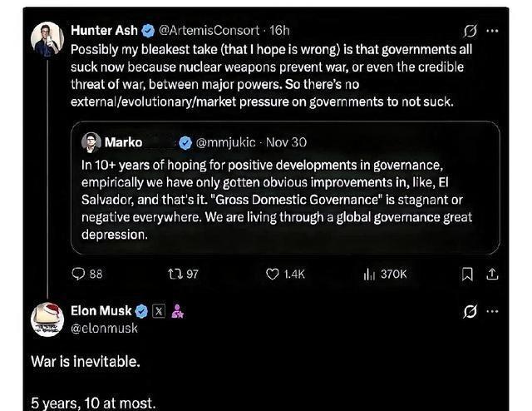Click Hunter Ash's blue verified badge
The width and height of the screenshot is (532, 411).
(148, 30)
